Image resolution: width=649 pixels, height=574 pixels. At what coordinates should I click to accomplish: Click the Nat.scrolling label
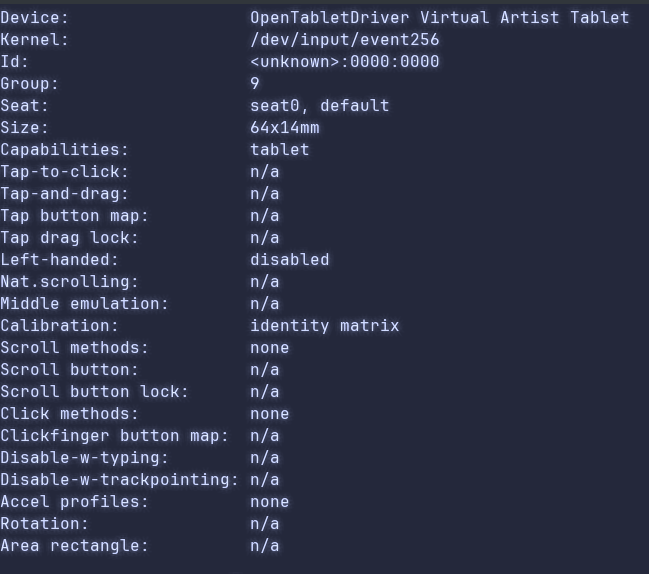70,282
